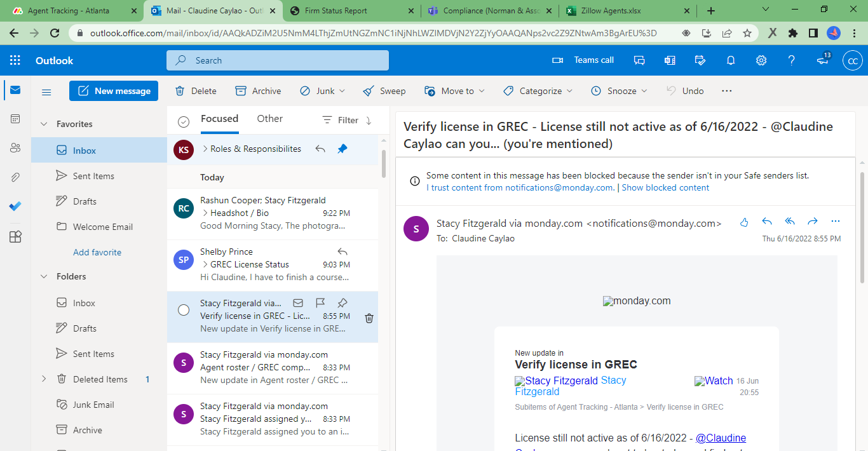
Task: Open the Move to dropdown
Action: click(x=455, y=91)
